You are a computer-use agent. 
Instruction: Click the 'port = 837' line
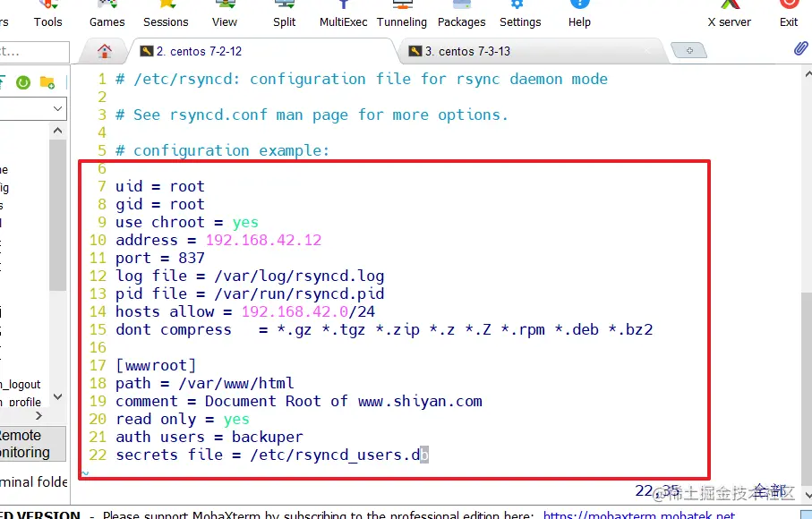click(160, 259)
